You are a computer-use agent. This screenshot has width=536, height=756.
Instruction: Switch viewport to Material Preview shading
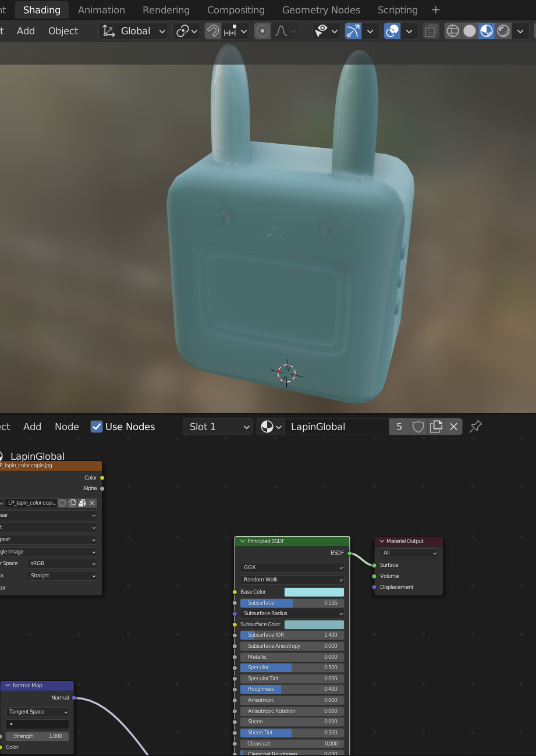click(x=487, y=31)
